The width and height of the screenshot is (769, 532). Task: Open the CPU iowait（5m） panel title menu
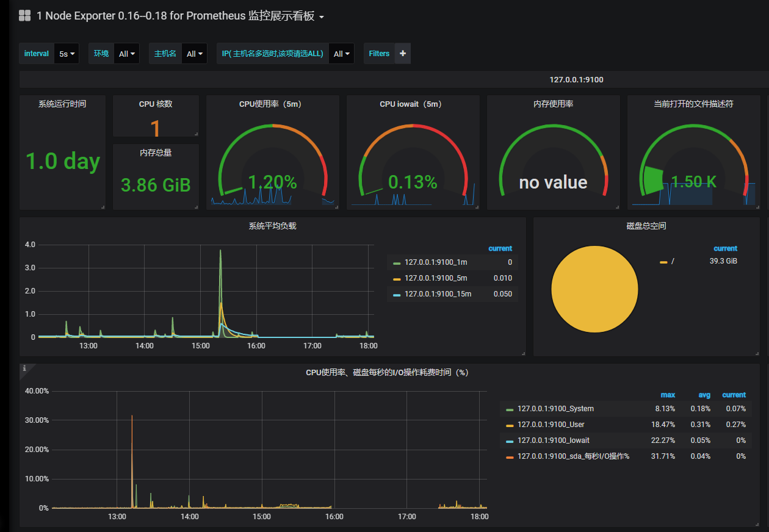pos(413,104)
